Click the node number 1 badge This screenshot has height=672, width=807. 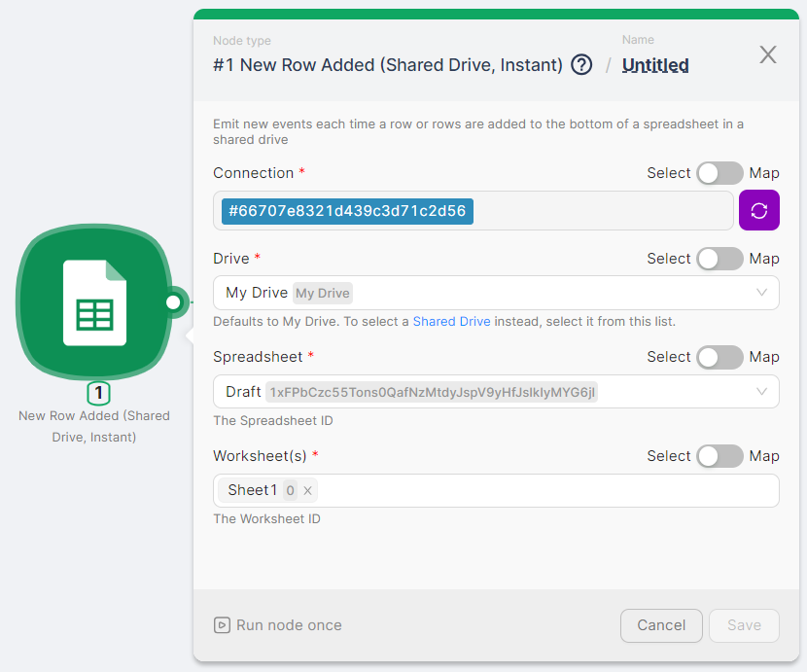(99, 394)
